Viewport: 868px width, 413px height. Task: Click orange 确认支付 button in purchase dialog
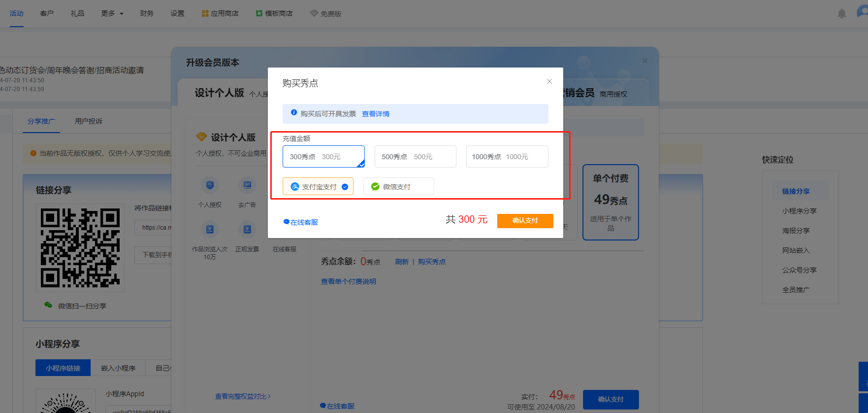(x=525, y=221)
